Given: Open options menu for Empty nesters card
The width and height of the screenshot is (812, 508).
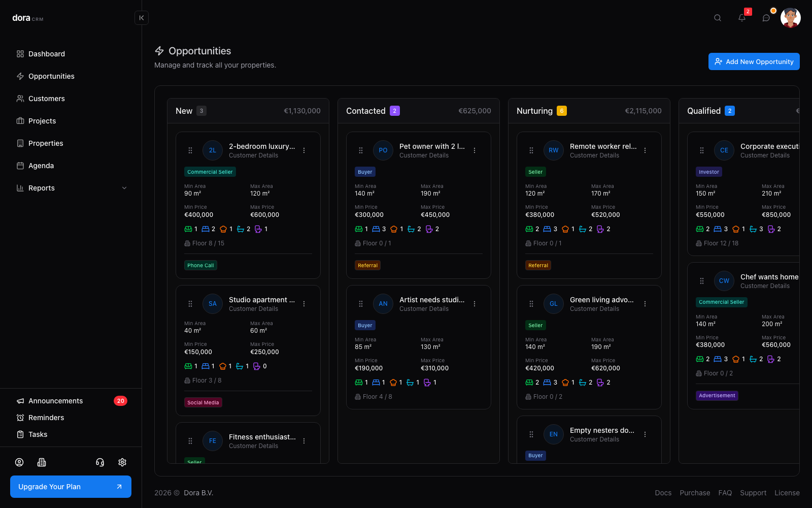Looking at the screenshot, I should [x=645, y=434].
